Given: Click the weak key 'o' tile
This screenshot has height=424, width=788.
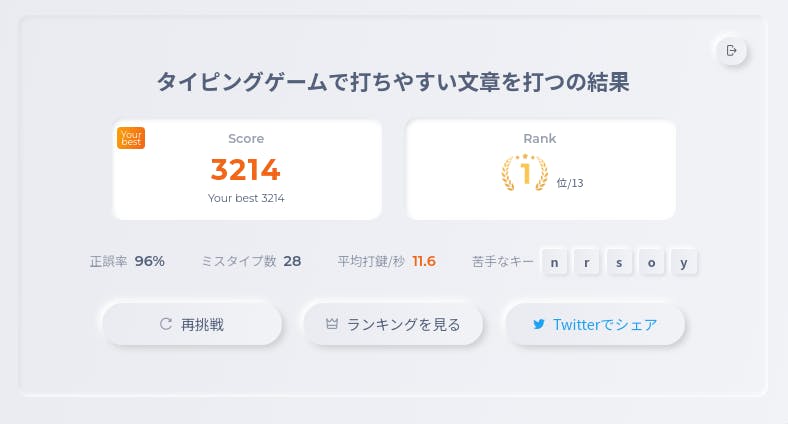Looking at the screenshot, I should click(651, 262).
